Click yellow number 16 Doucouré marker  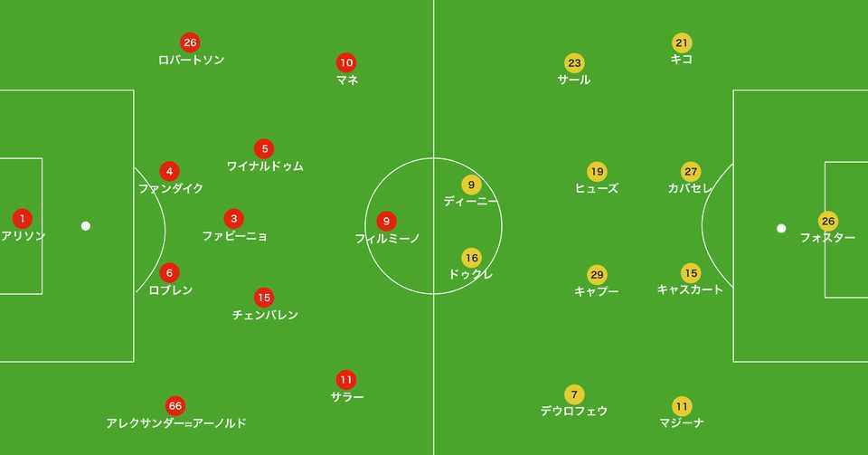pyautogui.click(x=471, y=258)
